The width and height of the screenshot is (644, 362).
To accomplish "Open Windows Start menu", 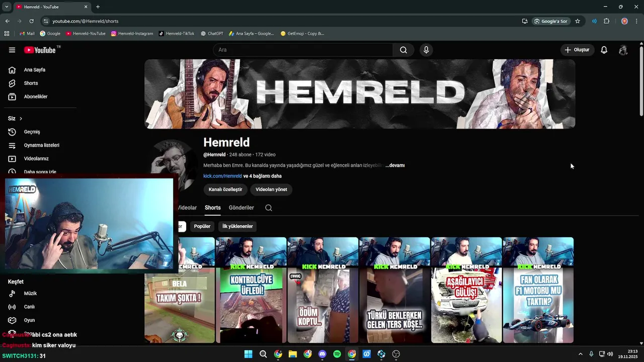I will tap(248, 354).
